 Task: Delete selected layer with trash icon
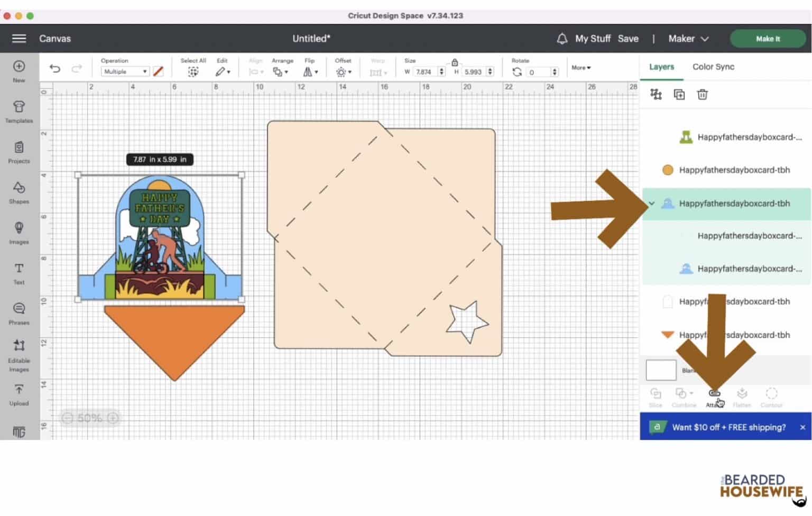[702, 95]
